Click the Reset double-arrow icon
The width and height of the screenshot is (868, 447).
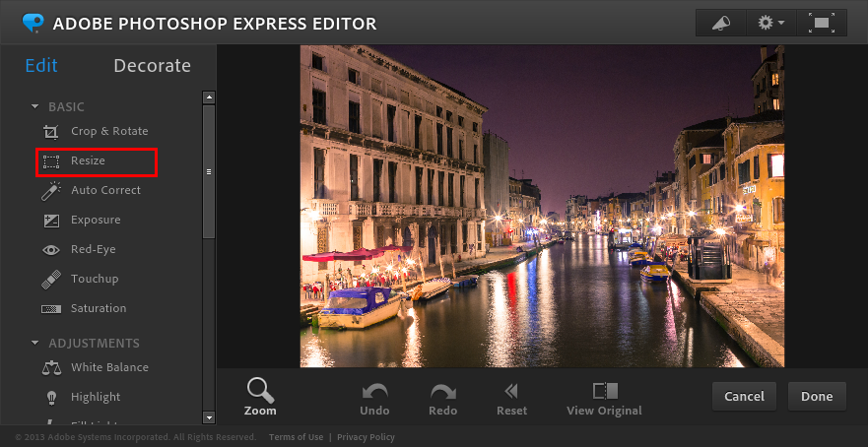click(511, 391)
